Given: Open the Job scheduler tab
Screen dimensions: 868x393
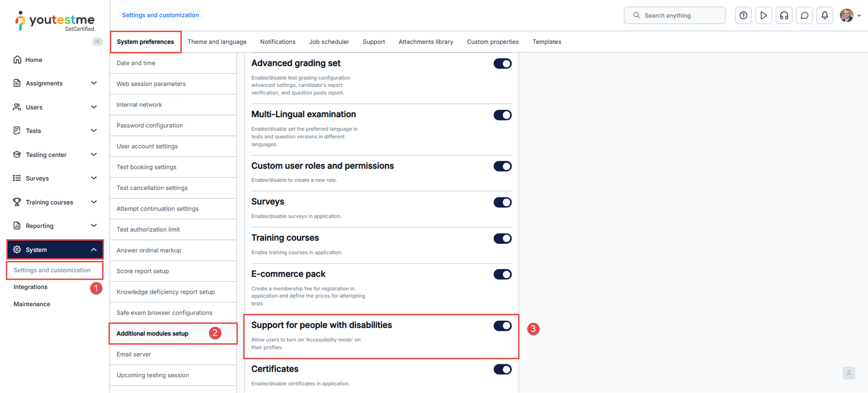Looking at the screenshot, I should (x=329, y=42).
